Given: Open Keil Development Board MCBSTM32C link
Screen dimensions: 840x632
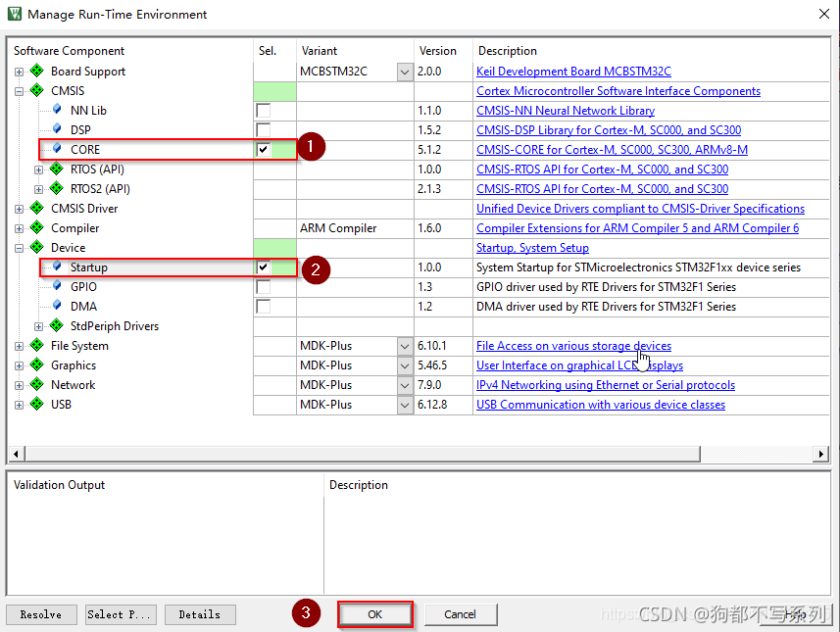Looking at the screenshot, I should (x=573, y=72).
